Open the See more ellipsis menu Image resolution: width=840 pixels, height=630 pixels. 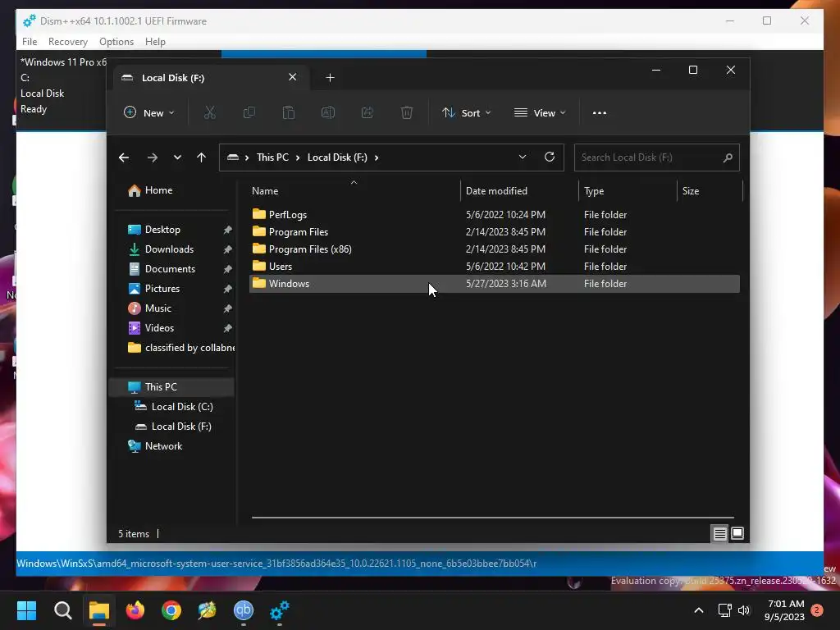point(600,113)
